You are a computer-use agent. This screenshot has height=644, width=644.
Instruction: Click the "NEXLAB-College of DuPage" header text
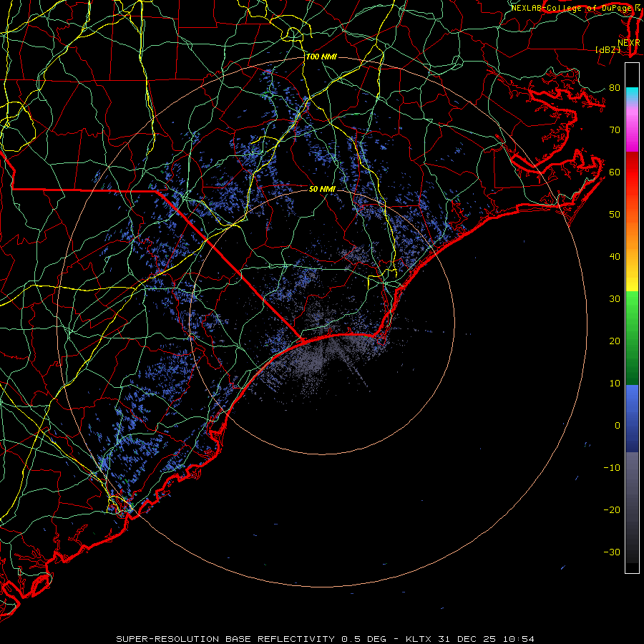(x=571, y=8)
